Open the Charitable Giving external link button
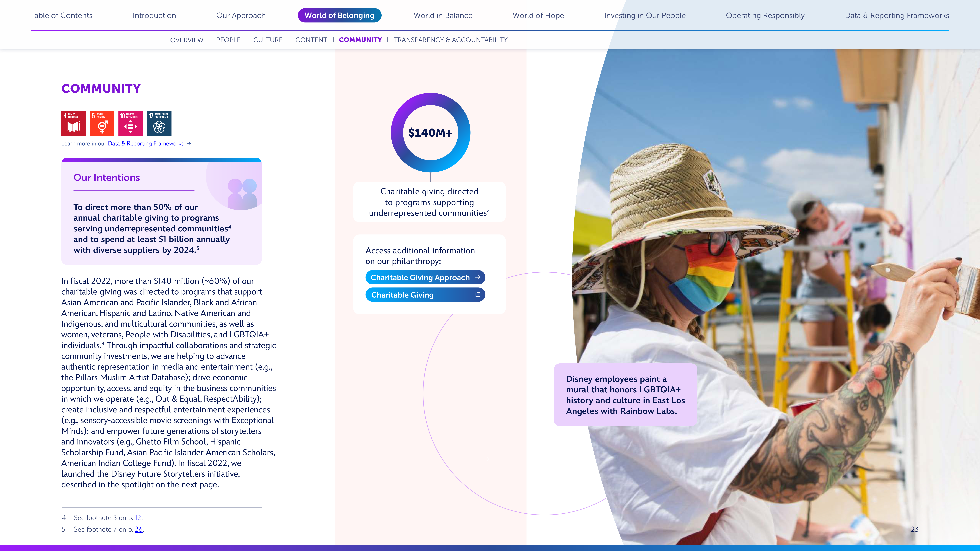Screen dimensions: 980x551 pyautogui.click(x=425, y=295)
